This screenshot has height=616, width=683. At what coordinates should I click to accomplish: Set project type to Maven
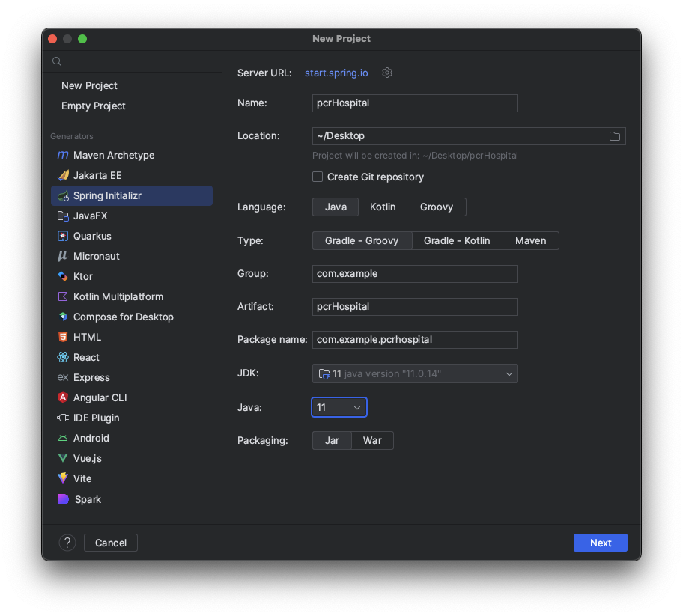pyautogui.click(x=530, y=240)
